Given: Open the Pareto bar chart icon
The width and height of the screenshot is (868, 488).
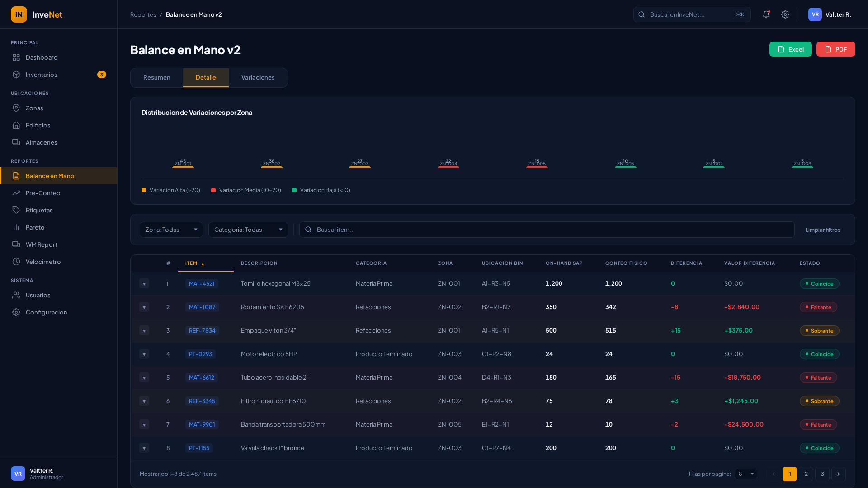Looking at the screenshot, I should point(16,227).
